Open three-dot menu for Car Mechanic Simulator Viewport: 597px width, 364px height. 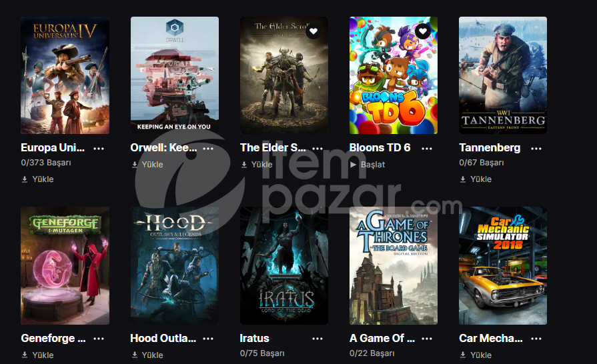coord(536,339)
